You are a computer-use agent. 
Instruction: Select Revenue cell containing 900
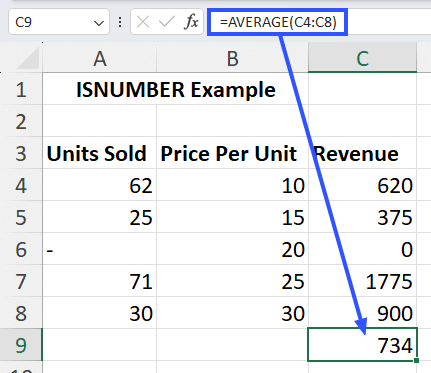[x=362, y=313]
